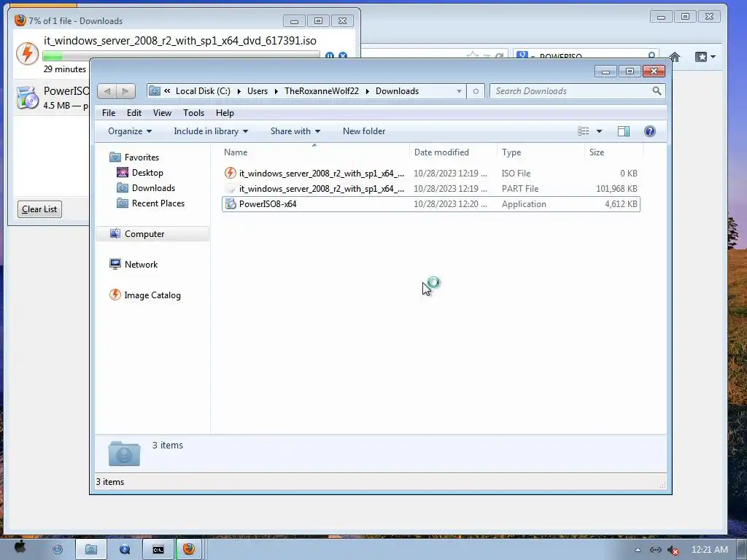
Task: Go back using the Explorer back arrow
Action: click(x=107, y=91)
